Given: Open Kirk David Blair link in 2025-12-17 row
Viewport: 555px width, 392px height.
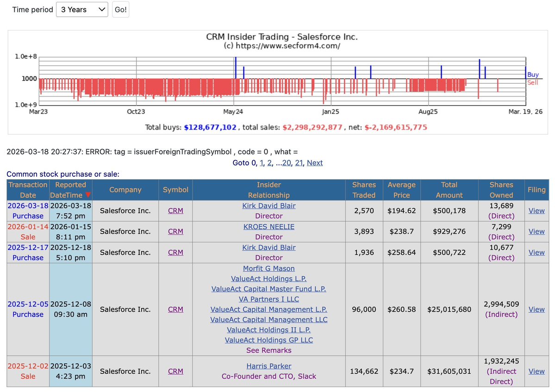Looking at the screenshot, I should [268, 247].
